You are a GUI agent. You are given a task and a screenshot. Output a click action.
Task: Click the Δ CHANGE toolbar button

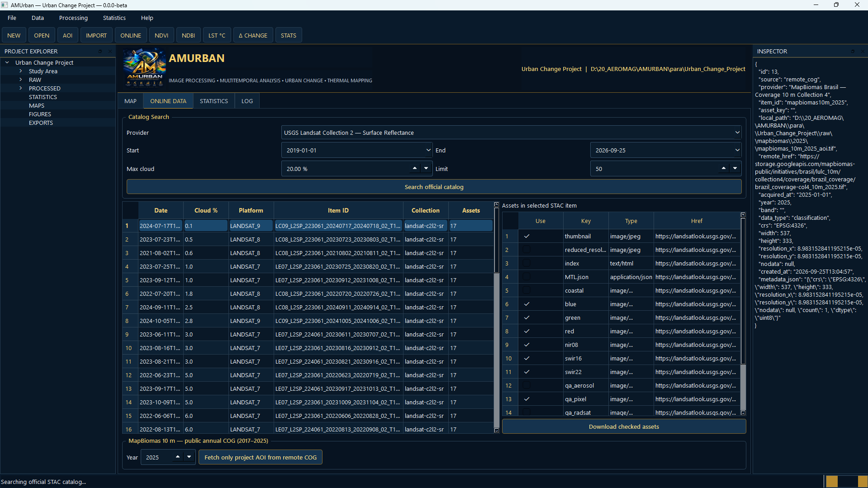click(253, 35)
